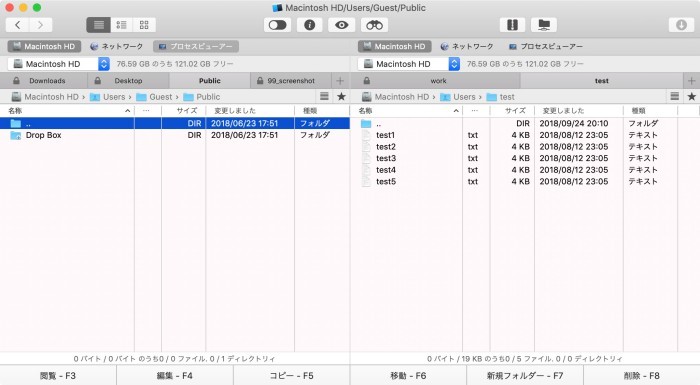
Task: Open search with the binoculars icon
Action: click(x=374, y=25)
